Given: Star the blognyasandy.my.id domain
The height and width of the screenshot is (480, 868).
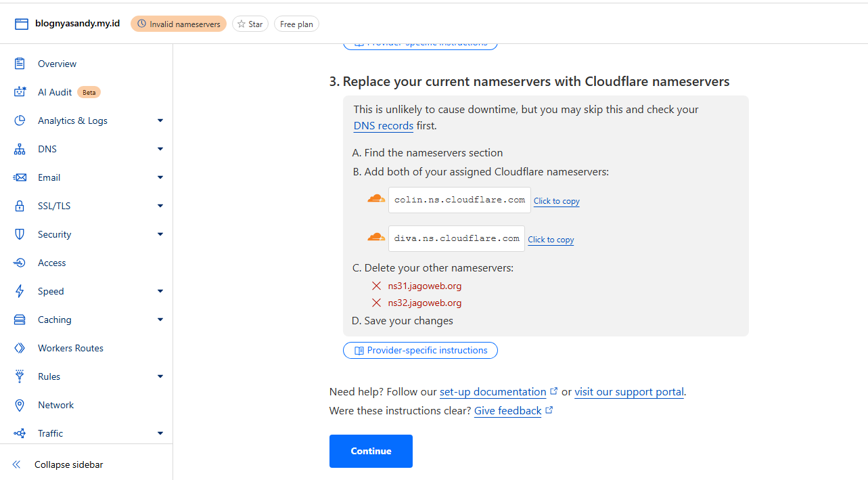Looking at the screenshot, I should tap(250, 24).
